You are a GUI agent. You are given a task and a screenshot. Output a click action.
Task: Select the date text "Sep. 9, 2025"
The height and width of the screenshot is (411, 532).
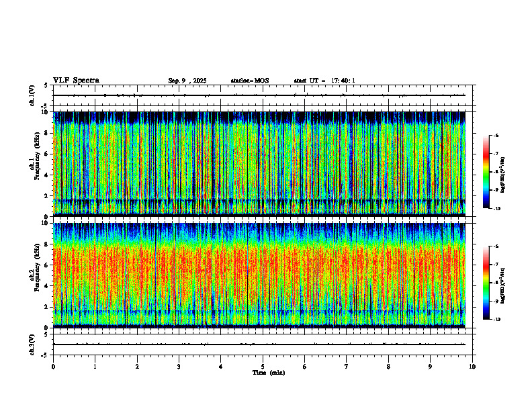[187, 81]
